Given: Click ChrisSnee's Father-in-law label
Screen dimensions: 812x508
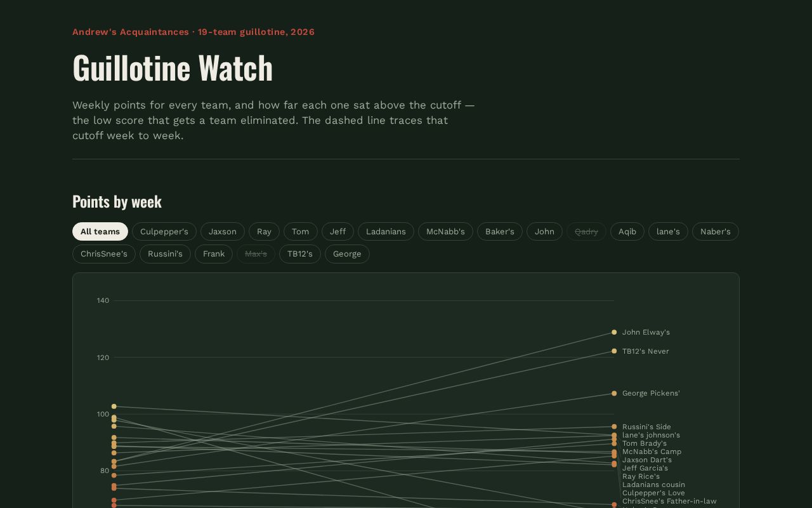Looking at the screenshot, I should [669, 501].
